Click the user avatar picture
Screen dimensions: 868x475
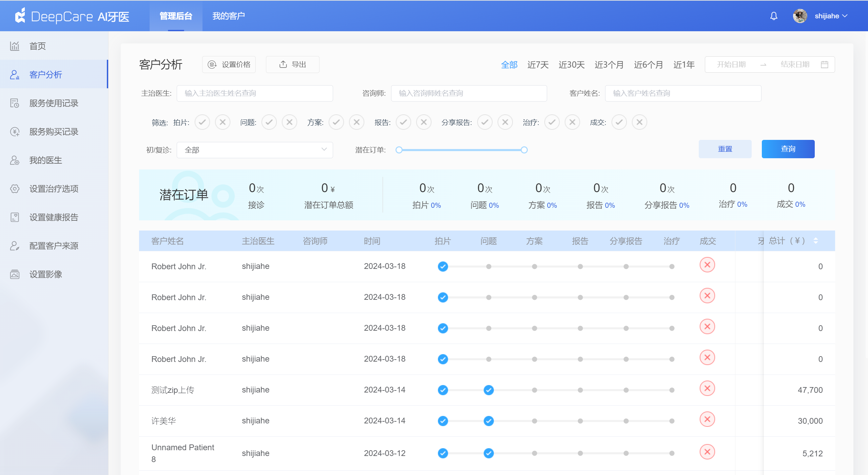tap(800, 16)
